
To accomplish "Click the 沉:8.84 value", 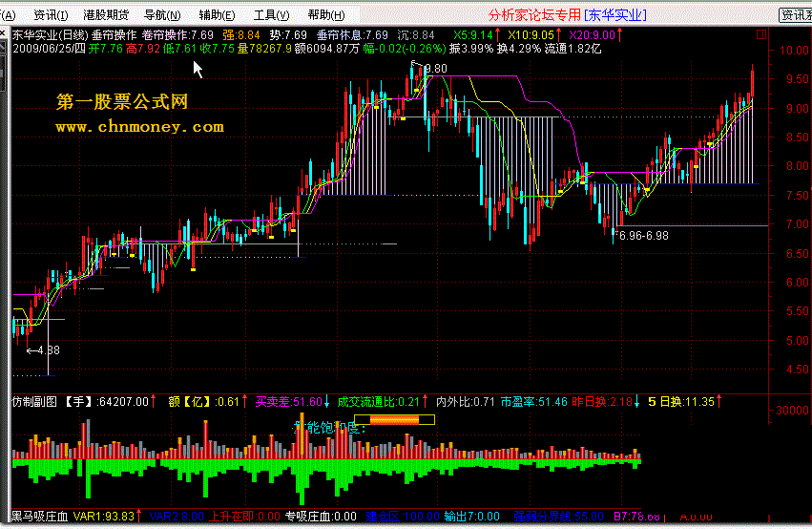I will pos(416,35).
